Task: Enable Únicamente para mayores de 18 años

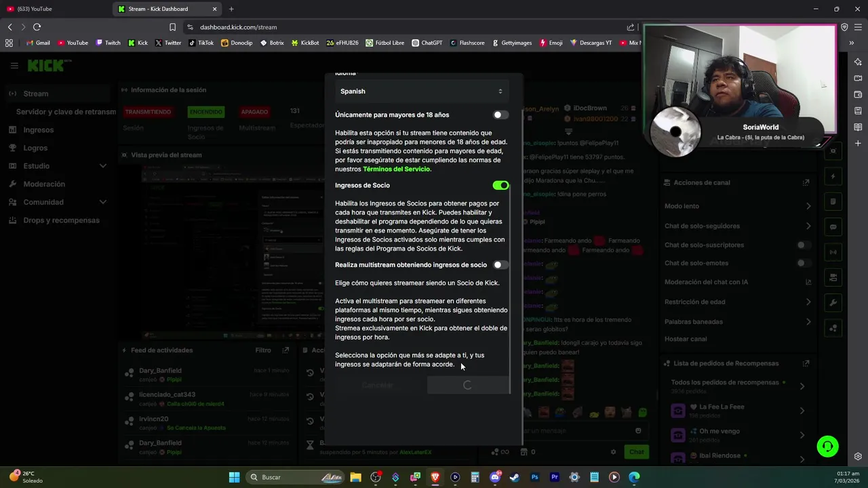Action: tap(500, 115)
